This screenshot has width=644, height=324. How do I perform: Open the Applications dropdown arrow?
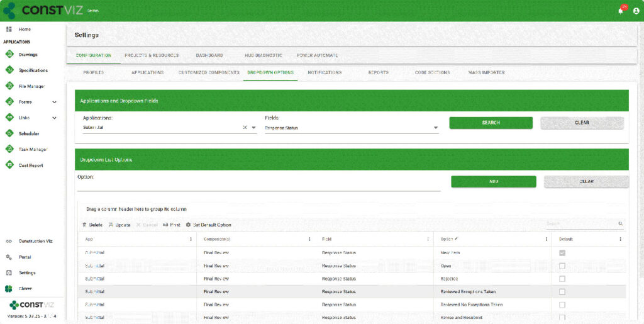click(x=254, y=128)
